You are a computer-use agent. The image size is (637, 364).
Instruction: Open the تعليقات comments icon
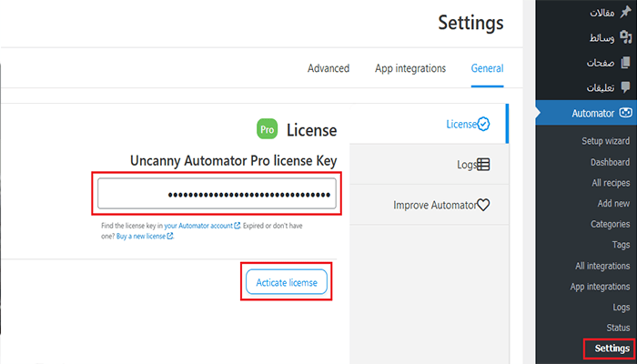[x=626, y=87]
